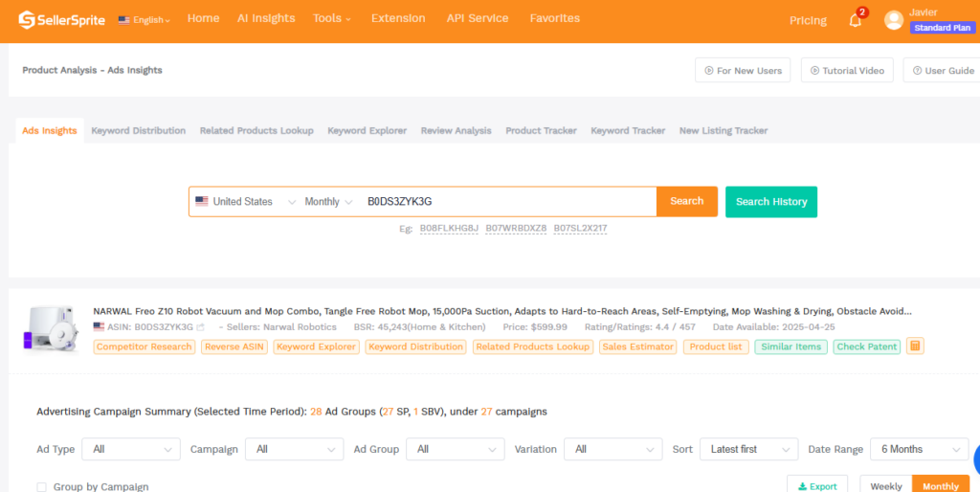Image resolution: width=980 pixels, height=492 pixels.
Task: Use example ASIN B07WRBDXZ8
Action: [x=516, y=229]
